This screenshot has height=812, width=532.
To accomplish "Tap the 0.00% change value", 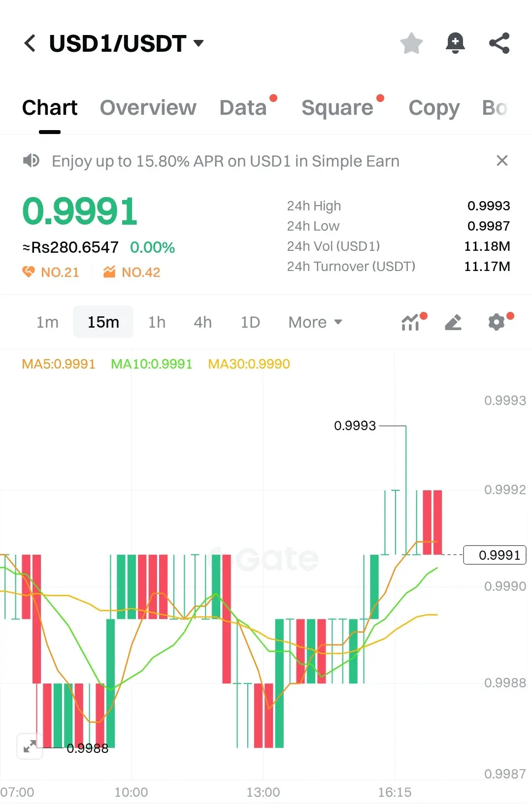I will [152, 247].
